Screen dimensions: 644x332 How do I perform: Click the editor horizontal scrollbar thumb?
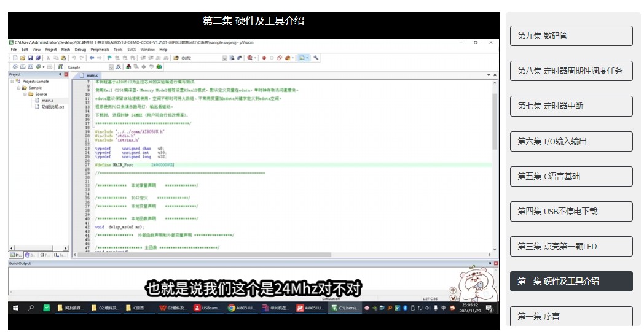[x=204, y=255]
